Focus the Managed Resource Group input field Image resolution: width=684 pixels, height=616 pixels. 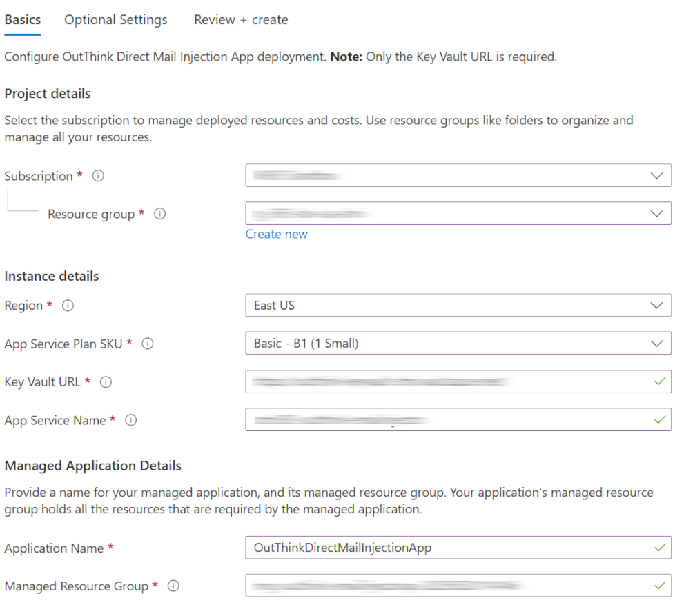point(458,585)
